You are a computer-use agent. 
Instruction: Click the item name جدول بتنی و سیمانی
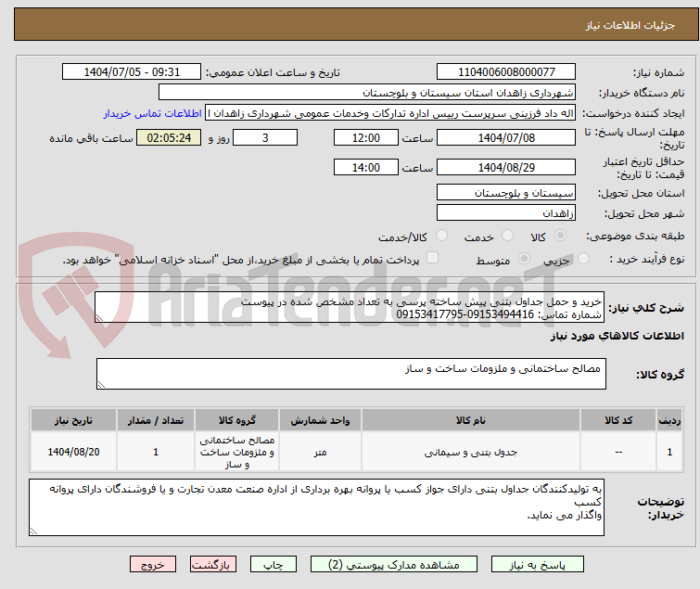point(471,453)
